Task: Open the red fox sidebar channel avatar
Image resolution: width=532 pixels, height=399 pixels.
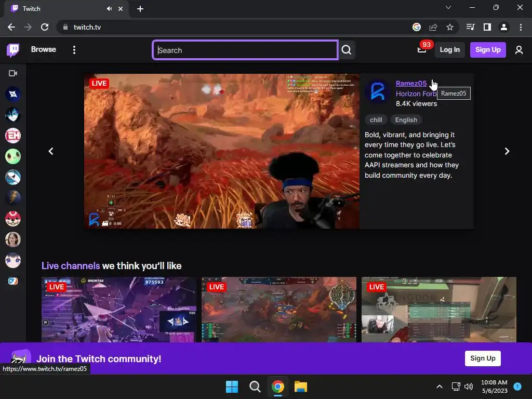Action: (13, 219)
